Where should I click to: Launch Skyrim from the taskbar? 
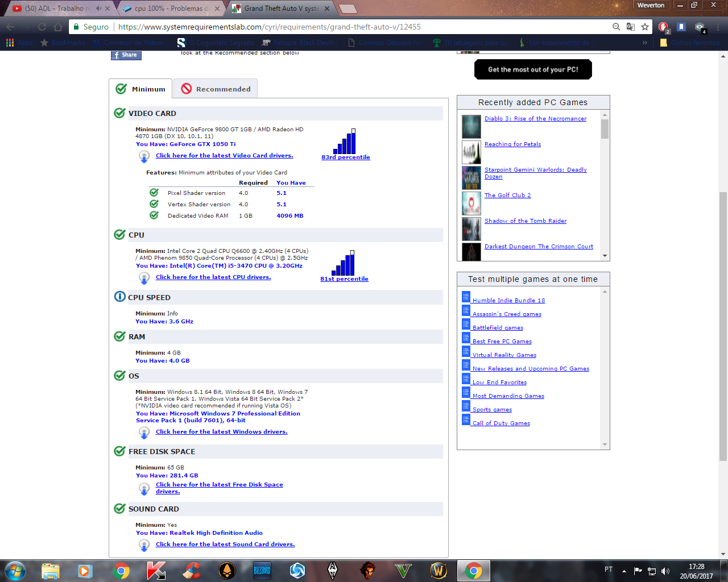click(333, 571)
